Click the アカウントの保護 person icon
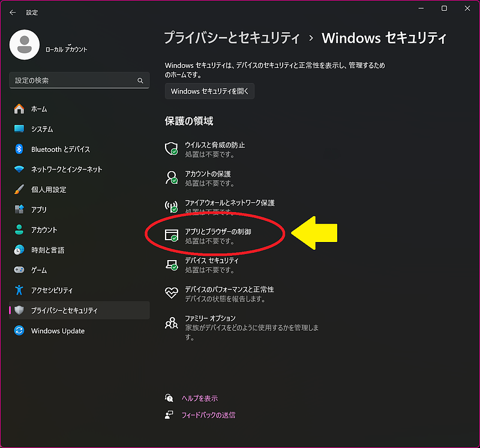Screen dimensions: 480x448 click(172, 178)
